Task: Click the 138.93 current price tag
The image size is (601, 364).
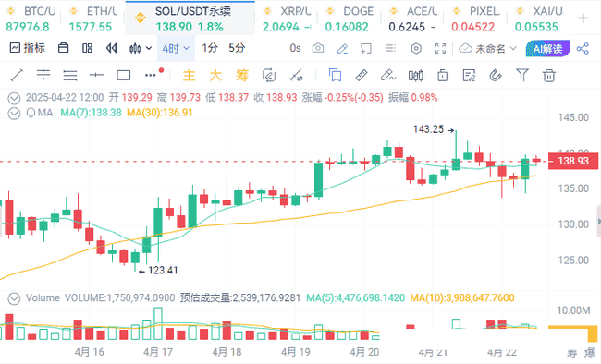Action: (x=573, y=161)
